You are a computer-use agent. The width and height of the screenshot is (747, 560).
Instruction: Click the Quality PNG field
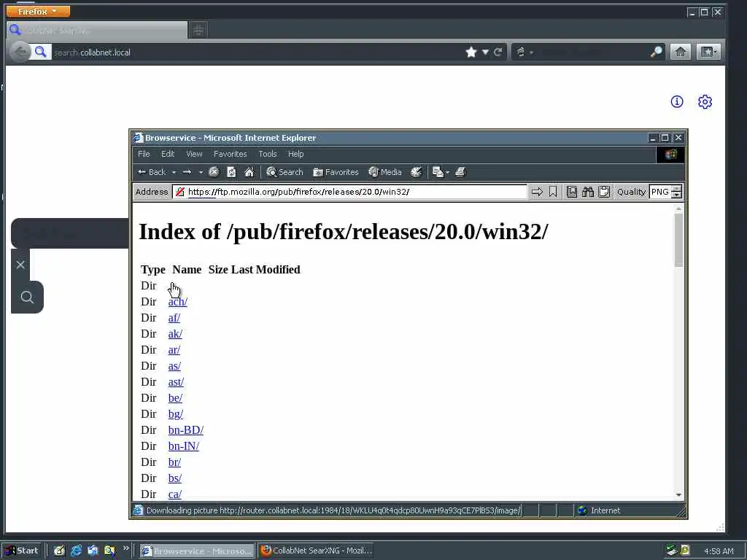[x=659, y=192]
